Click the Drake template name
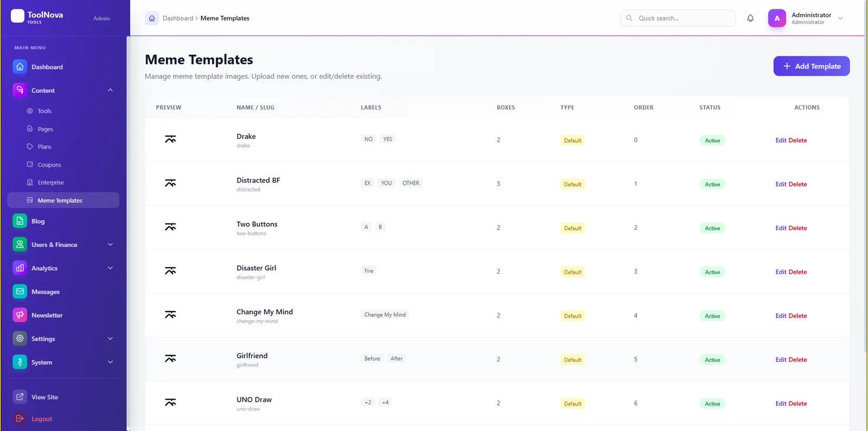Screen dimensions: 868x431 [246, 136]
